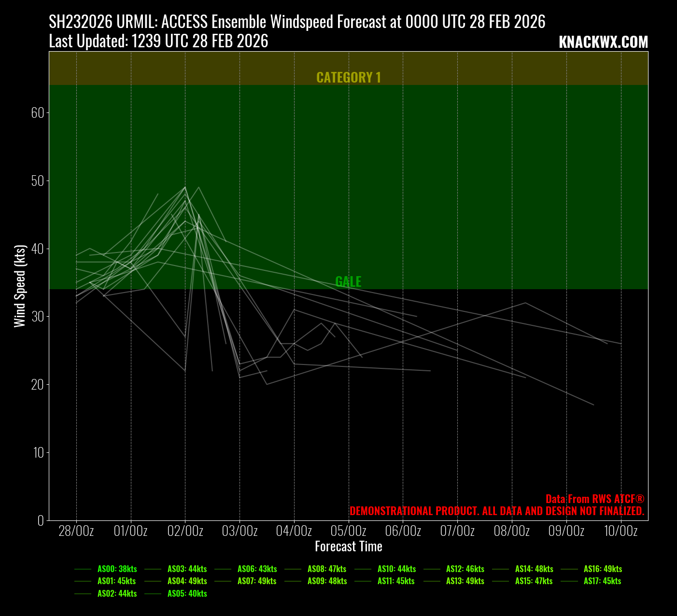Select the AS00: 38kts legend entry
The width and height of the screenshot is (677, 616).
[117, 569]
